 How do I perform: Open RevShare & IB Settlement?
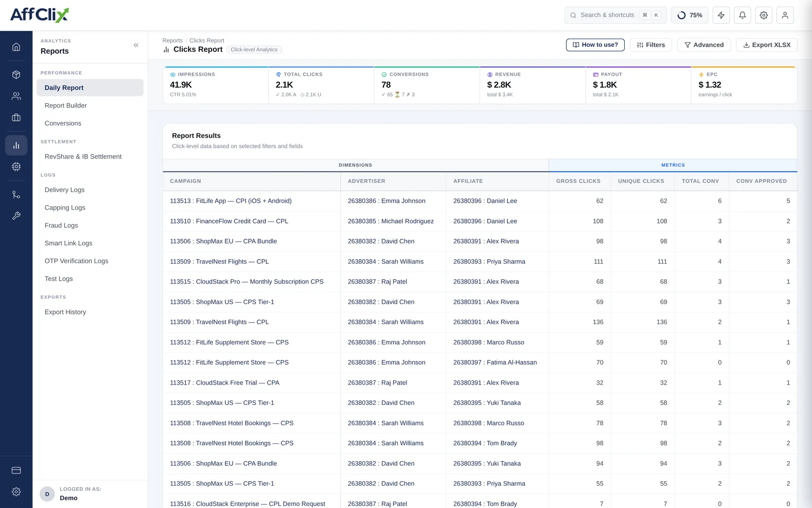click(x=90, y=156)
